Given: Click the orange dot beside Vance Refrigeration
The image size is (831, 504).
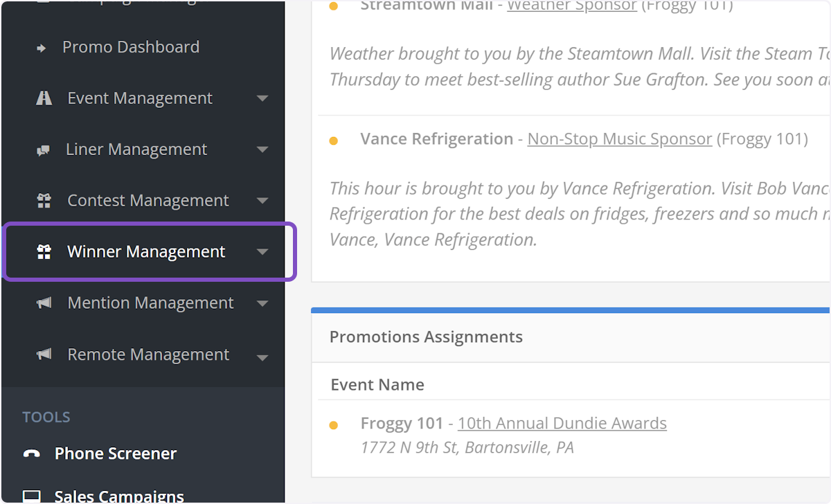Looking at the screenshot, I should pyautogui.click(x=334, y=139).
